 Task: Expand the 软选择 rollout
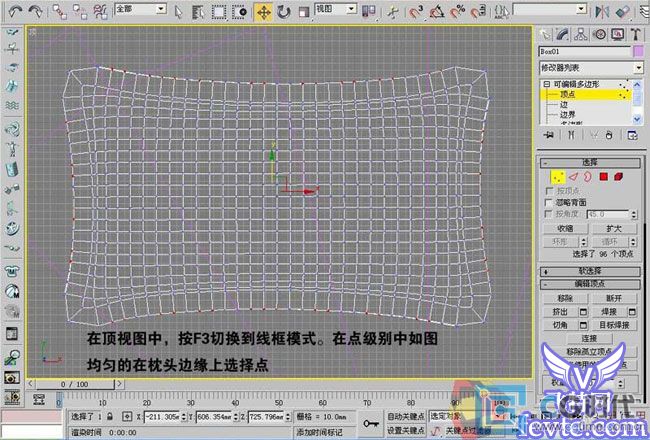(x=590, y=272)
